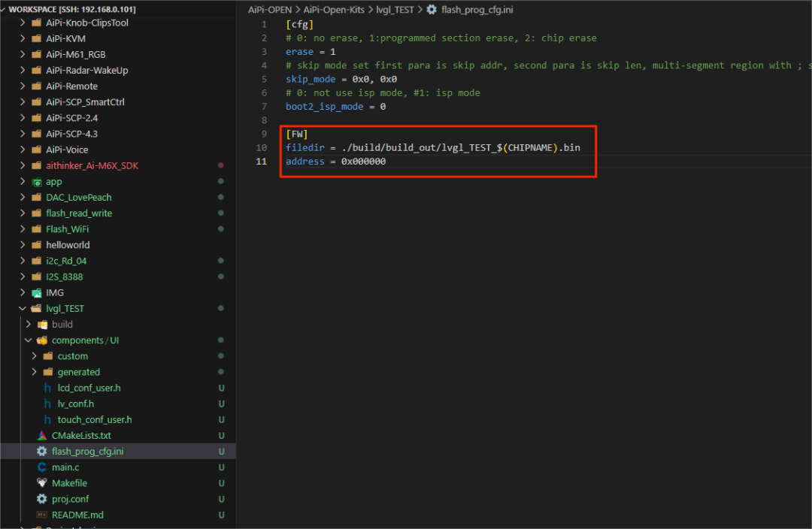Click the erase key on line 3
812x529 pixels.
(x=299, y=52)
